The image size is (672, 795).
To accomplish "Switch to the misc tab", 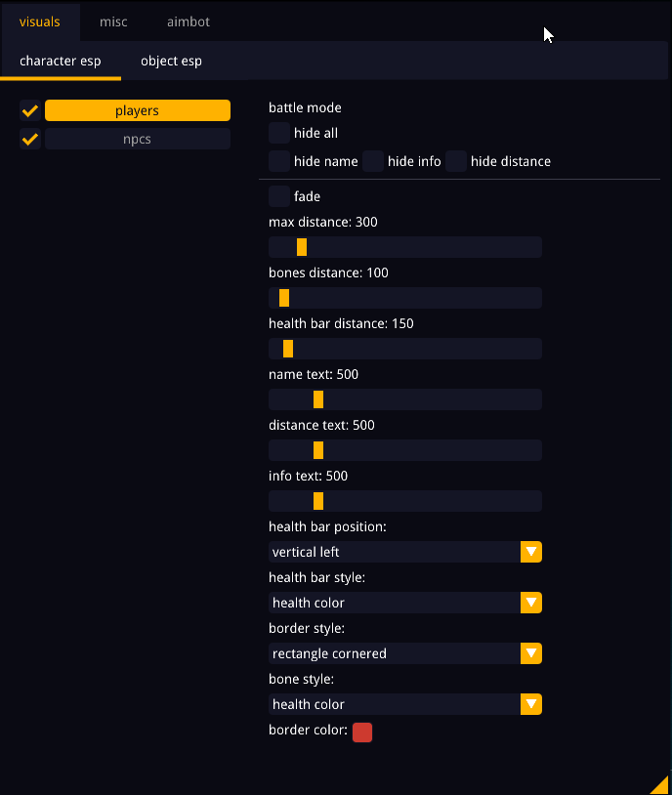I will tap(113, 21).
